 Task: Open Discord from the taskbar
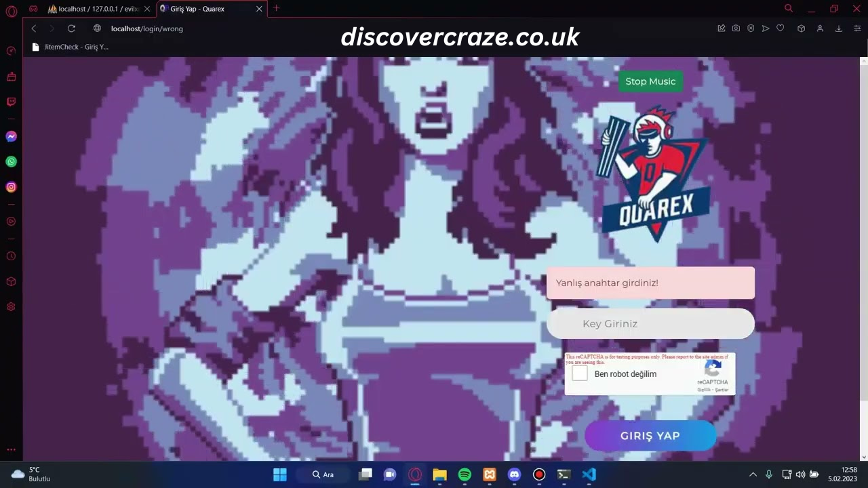514,474
